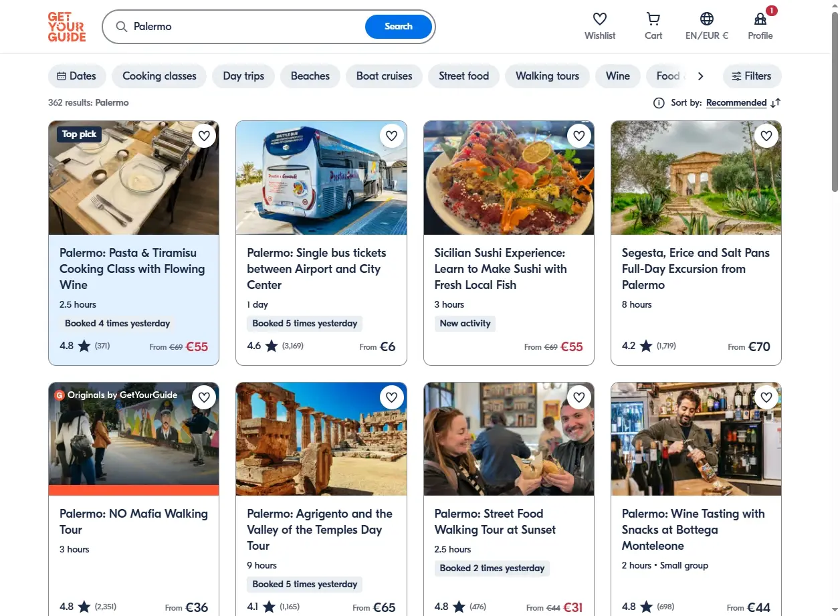Select the Wine category chip
This screenshot has height=616, width=840.
pyautogui.click(x=618, y=76)
